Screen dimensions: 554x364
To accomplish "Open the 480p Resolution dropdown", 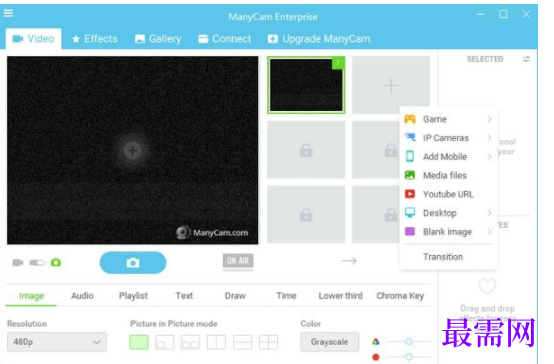I will coord(57,342).
